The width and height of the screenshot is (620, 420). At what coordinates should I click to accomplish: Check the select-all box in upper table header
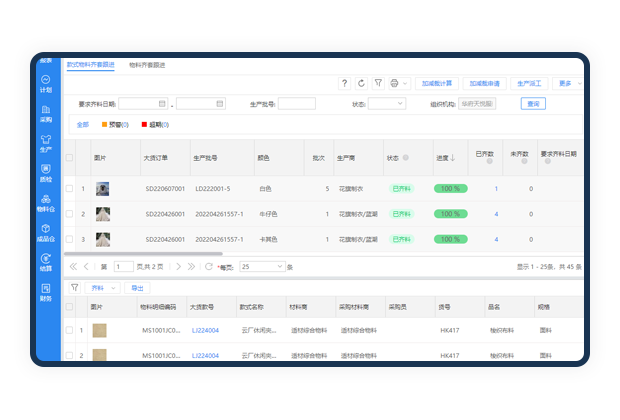[x=69, y=158]
